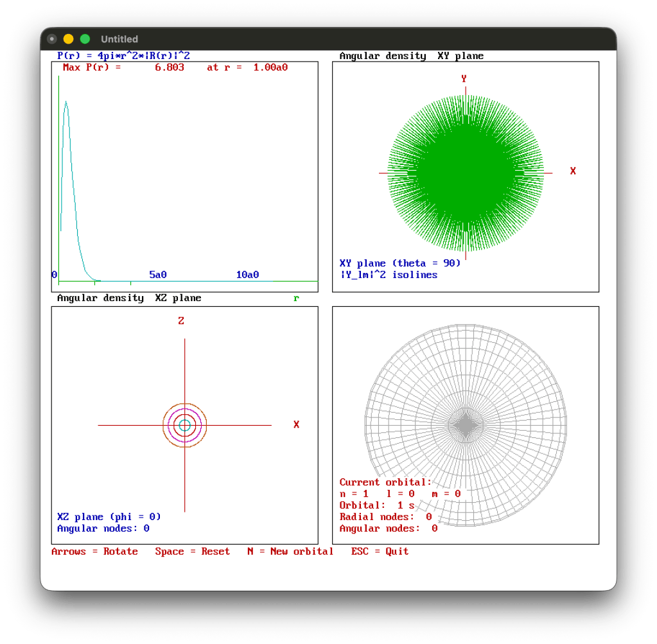Select the 'N = New orbital' text

[290, 552]
